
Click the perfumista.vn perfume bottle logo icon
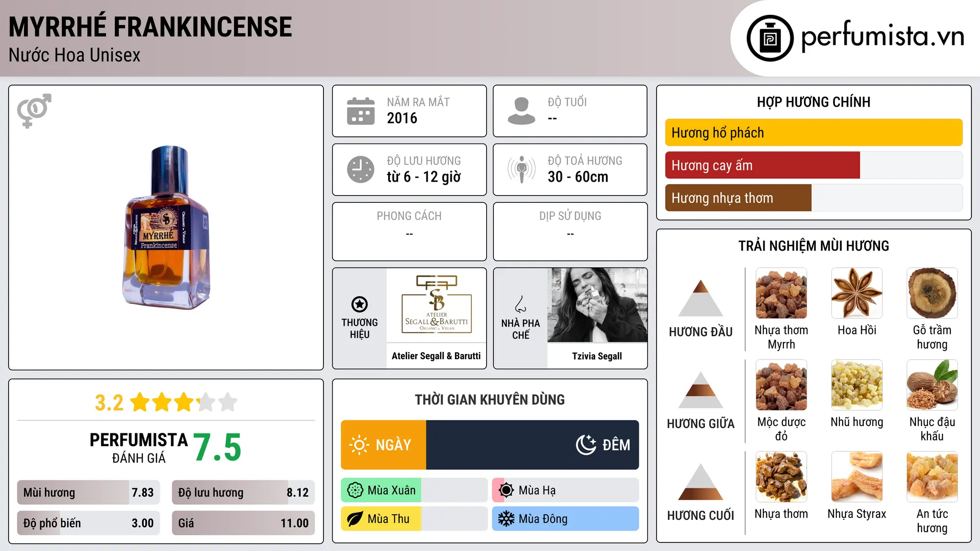coord(770,38)
